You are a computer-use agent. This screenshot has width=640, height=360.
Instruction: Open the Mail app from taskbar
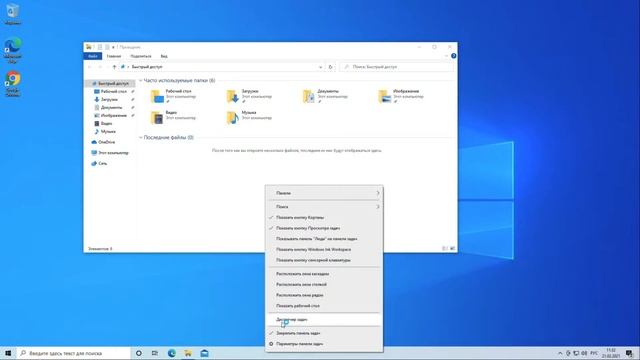(x=204, y=353)
